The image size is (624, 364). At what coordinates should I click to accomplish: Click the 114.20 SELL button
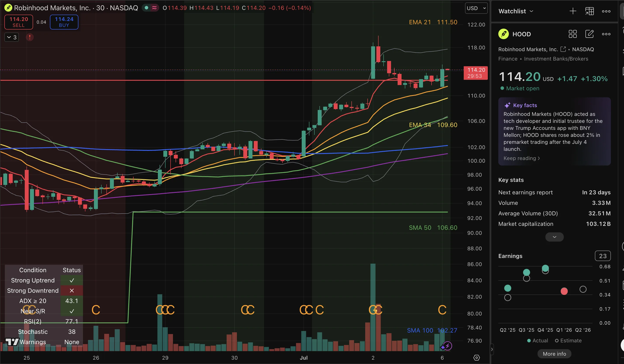coord(19,22)
